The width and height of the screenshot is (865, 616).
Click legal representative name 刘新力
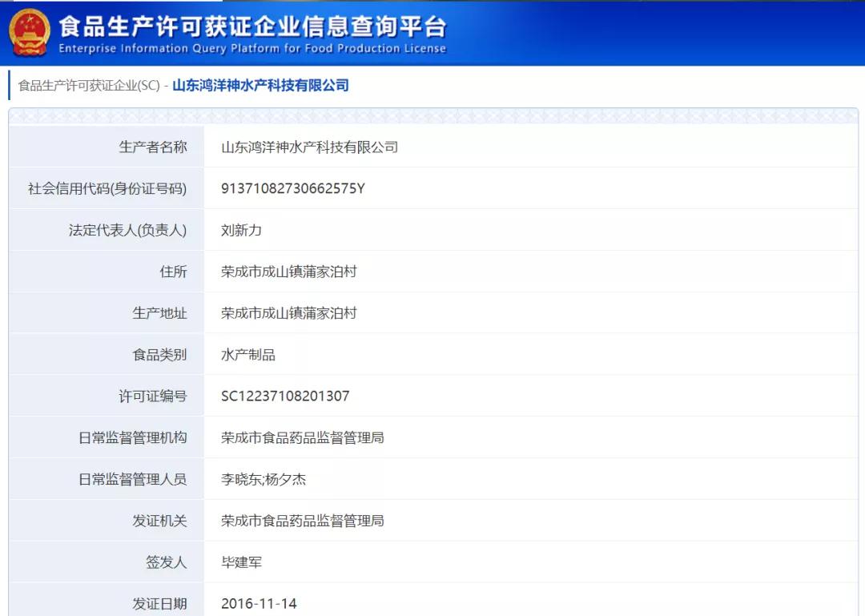click(x=241, y=231)
